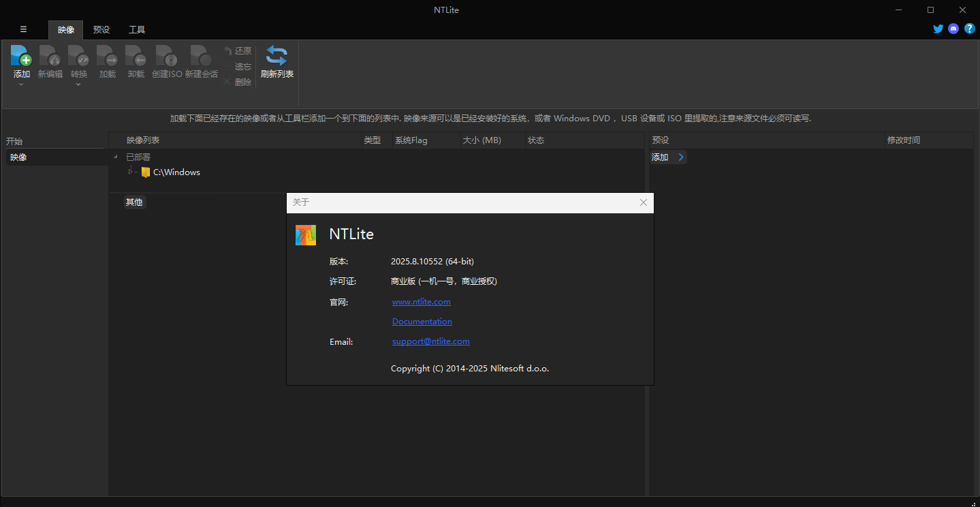Click the support@ntlite.com email link
The height and width of the screenshot is (507, 980).
point(430,341)
